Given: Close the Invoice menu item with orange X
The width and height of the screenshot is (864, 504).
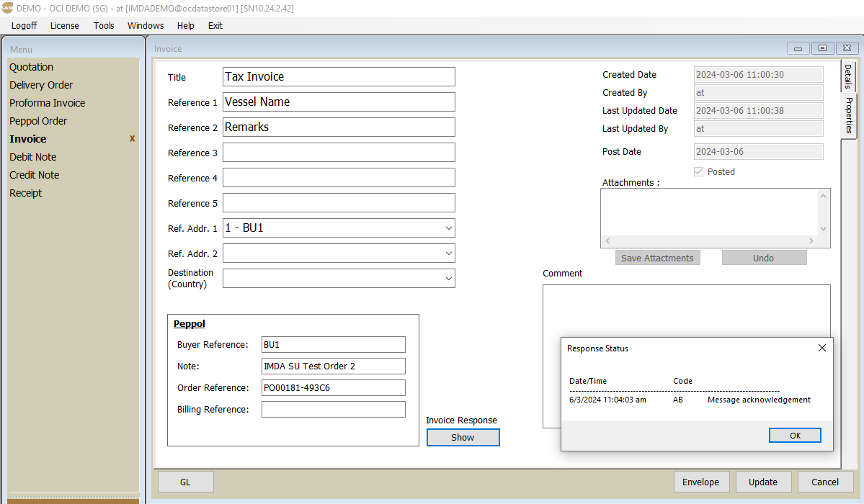Looking at the screenshot, I should (x=132, y=139).
